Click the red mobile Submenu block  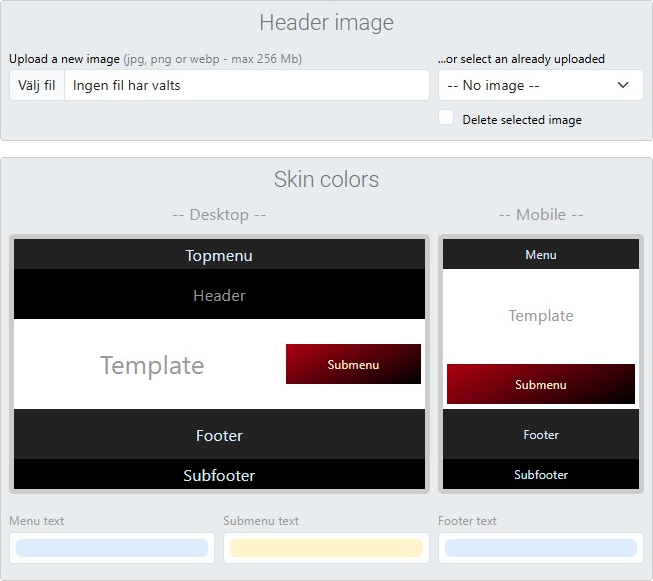tap(540, 384)
